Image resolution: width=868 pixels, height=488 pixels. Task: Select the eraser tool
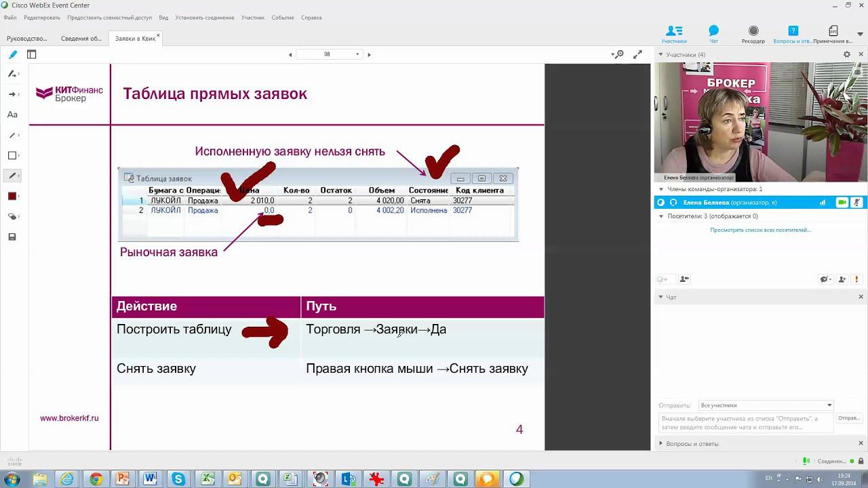click(x=12, y=217)
